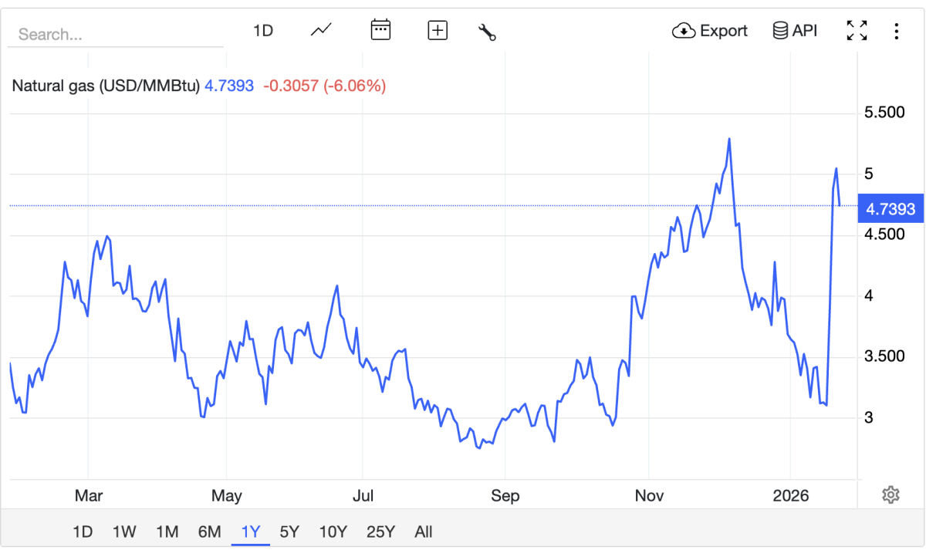Open the API database icon
Image resolution: width=926 pixels, height=560 pixels.
tap(781, 31)
